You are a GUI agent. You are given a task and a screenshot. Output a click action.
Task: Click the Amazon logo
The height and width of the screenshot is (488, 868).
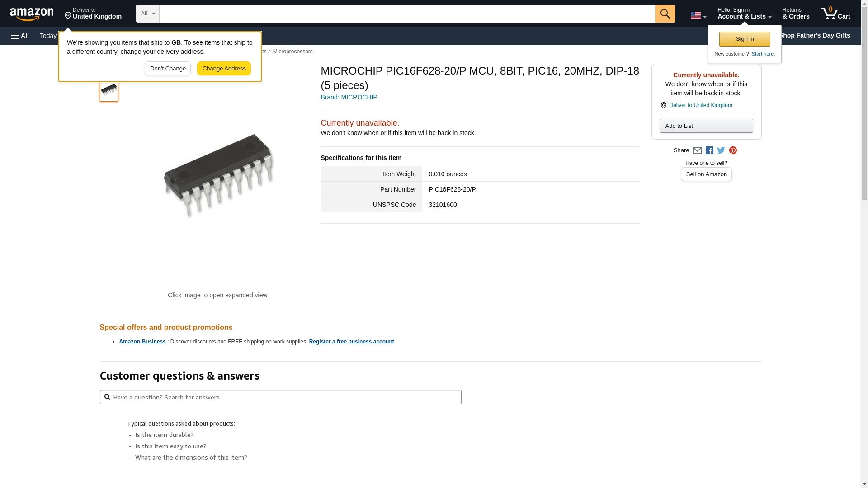[x=32, y=14]
